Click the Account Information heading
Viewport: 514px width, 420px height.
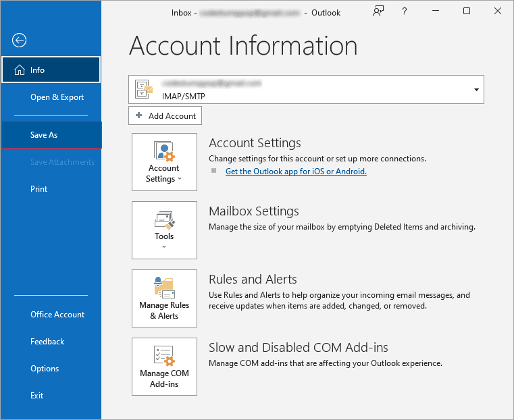(x=243, y=45)
